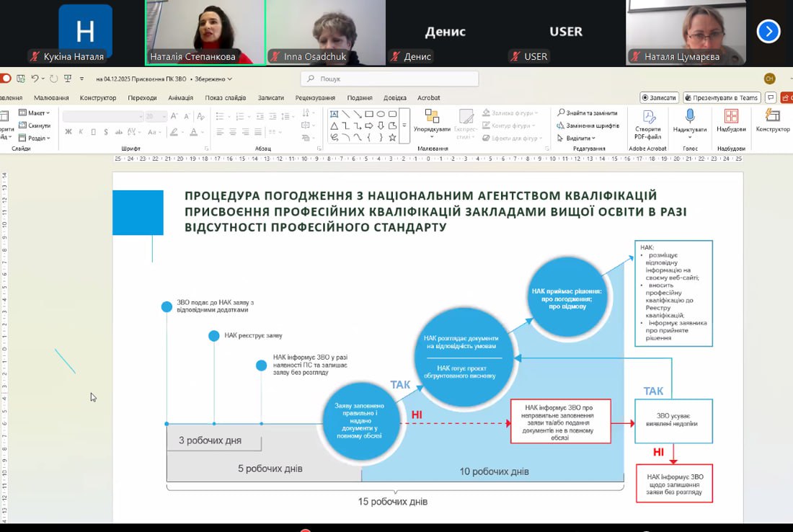
Task: Open the Макет layout dropdown
Action: (x=35, y=112)
